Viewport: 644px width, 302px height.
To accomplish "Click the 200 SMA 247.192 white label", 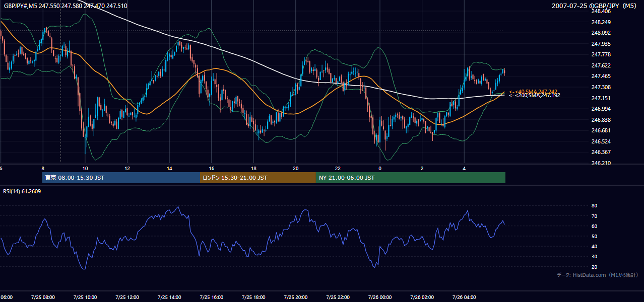I will (x=534, y=95).
